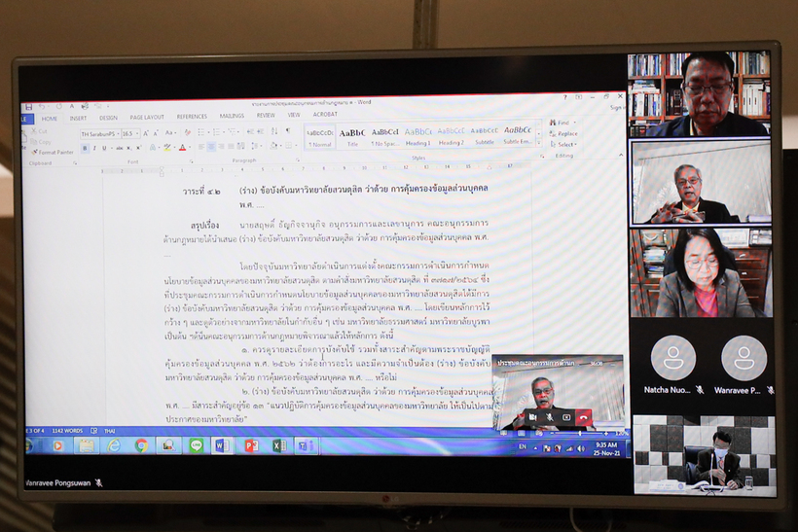Open Excel from the taskbar
Image resolution: width=798 pixels, height=532 pixels.
278,446
